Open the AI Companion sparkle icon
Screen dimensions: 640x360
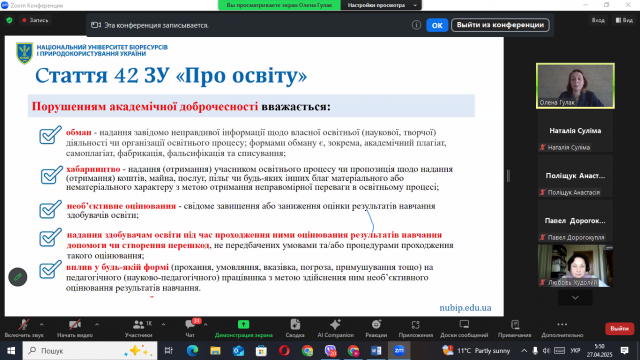(335, 325)
